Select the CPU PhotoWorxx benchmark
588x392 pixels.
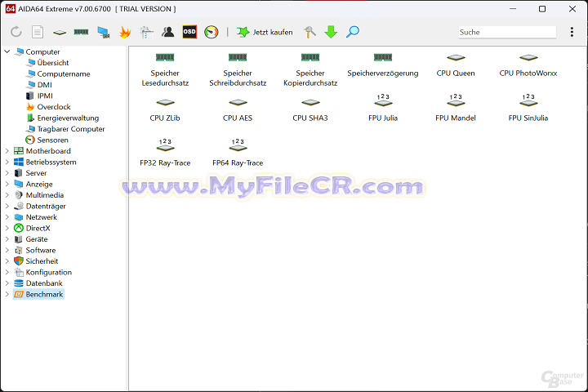528,65
